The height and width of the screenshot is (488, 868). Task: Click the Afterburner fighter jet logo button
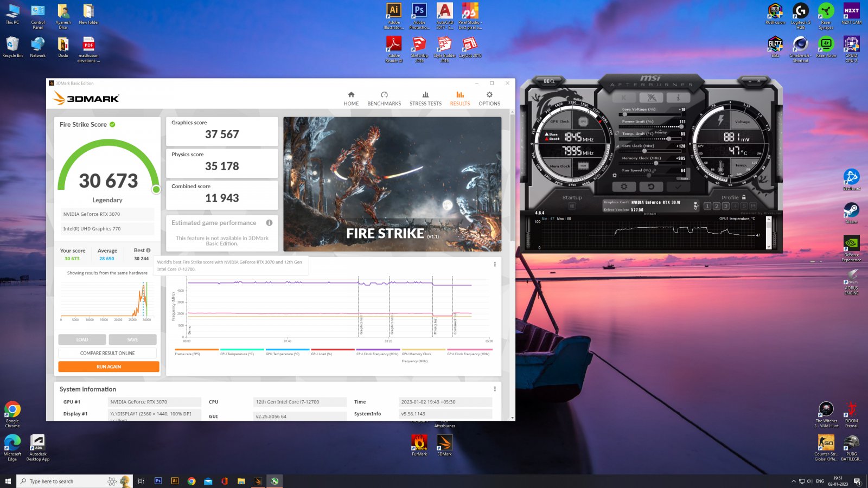[651, 98]
